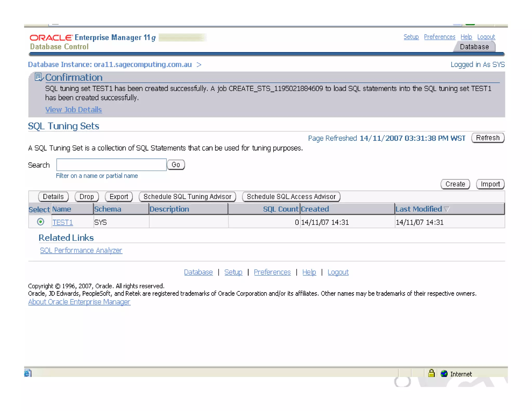Screen dimensions: 532x411
Task: Click the SQL Count value 0
Action: pyautogui.click(x=297, y=222)
